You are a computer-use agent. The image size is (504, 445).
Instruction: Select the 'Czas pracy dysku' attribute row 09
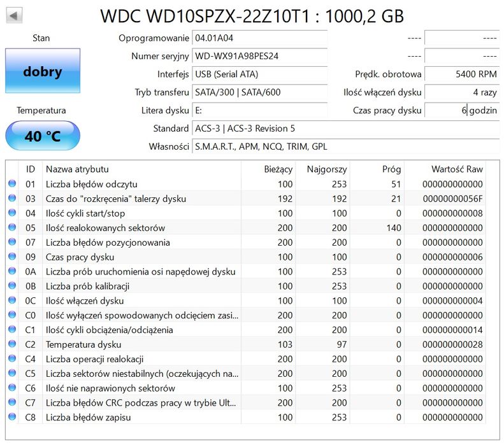[246, 257]
